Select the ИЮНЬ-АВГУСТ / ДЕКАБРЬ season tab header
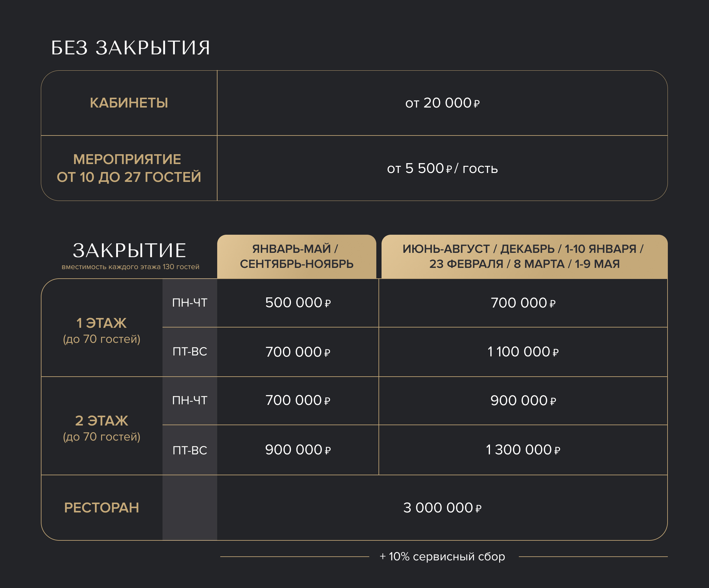The height and width of the screenshot is (588, 709). [x=524, y=257]
